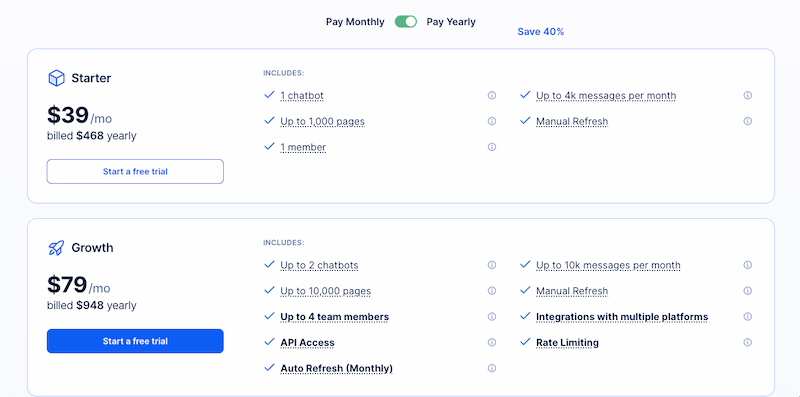Start a free trial for Growth plan
800x397 pixels.
click(135, 341)
